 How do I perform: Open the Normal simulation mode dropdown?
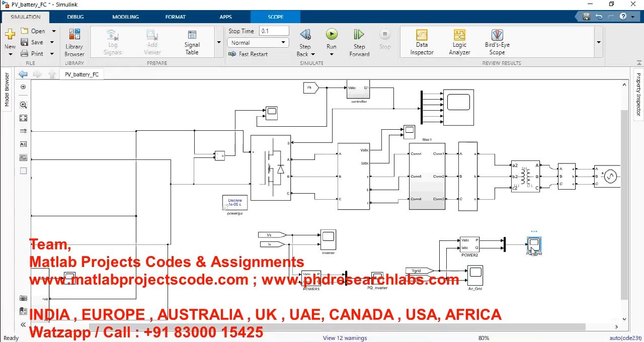pos(258,43)
